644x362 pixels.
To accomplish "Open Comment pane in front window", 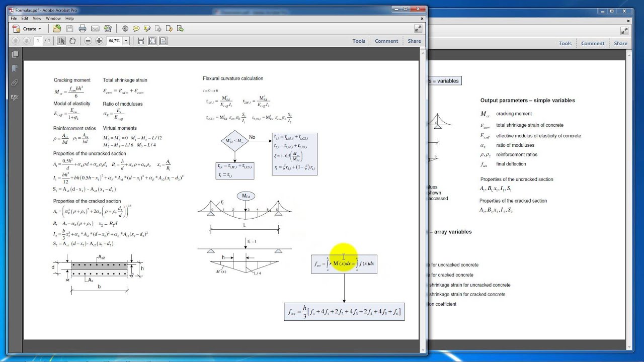I will tap(386, 41).
